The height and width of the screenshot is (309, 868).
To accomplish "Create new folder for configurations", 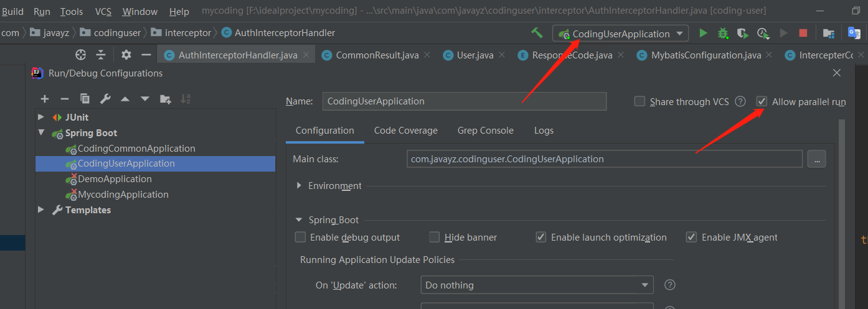I will pyautogui.click(x=165, y=98).
